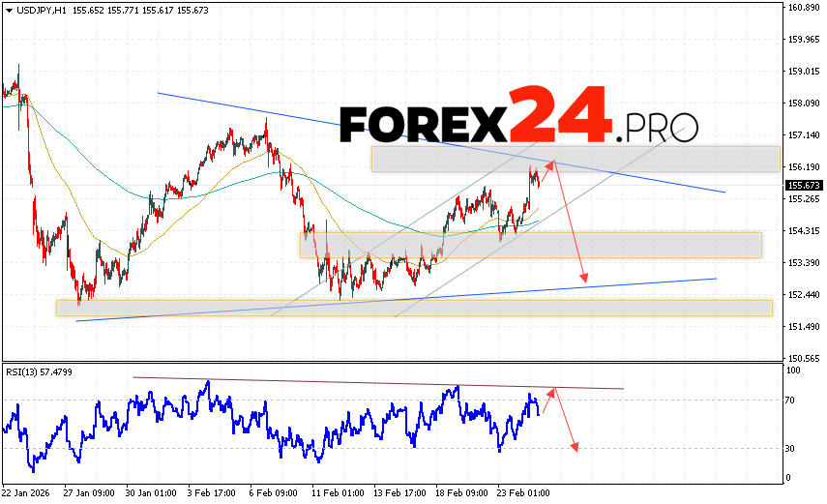Click the open price value 155.652
827x504 pixels.
tap(88, 11)
